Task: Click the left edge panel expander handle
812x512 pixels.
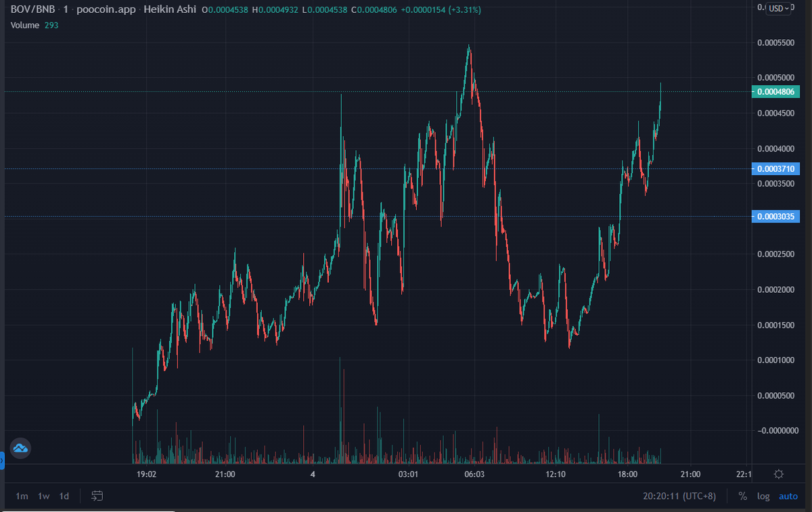Action: pos(2,461)
